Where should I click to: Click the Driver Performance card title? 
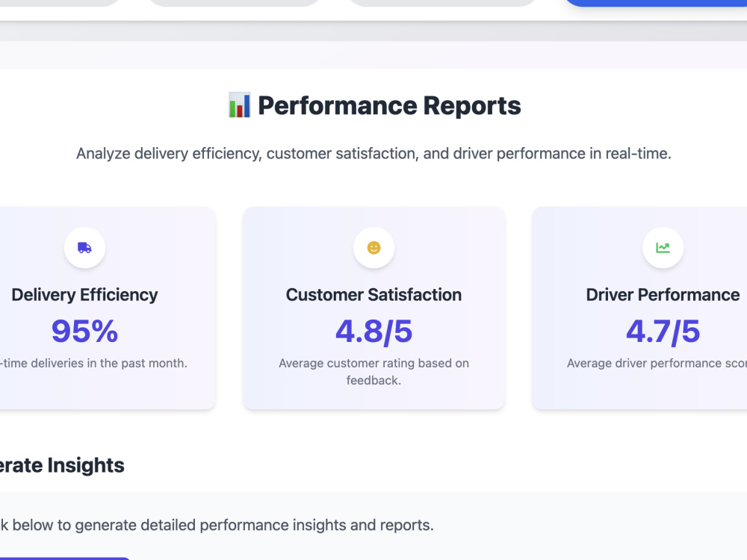pyautogui.click(x=663, y=295)
